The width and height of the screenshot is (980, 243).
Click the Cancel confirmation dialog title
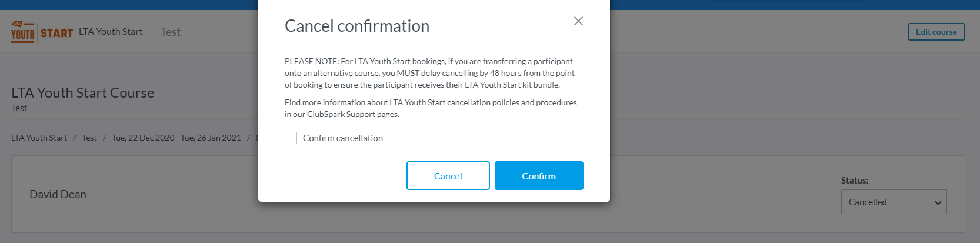pyautogui.click(x=357, y=26)
